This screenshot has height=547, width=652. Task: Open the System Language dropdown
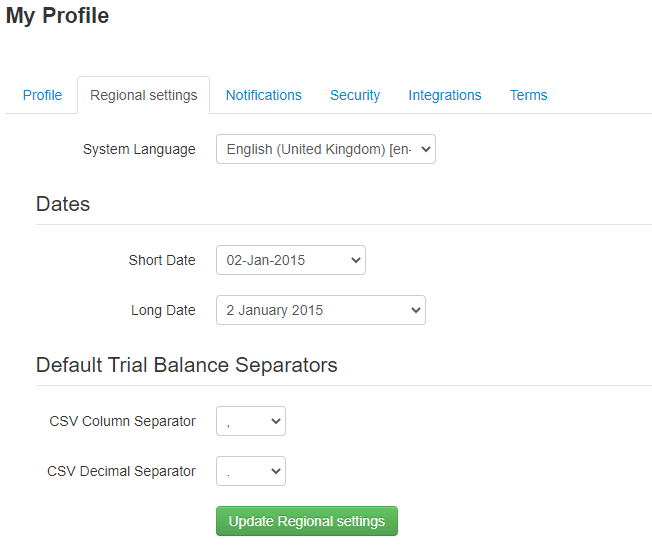pos(325,149)
